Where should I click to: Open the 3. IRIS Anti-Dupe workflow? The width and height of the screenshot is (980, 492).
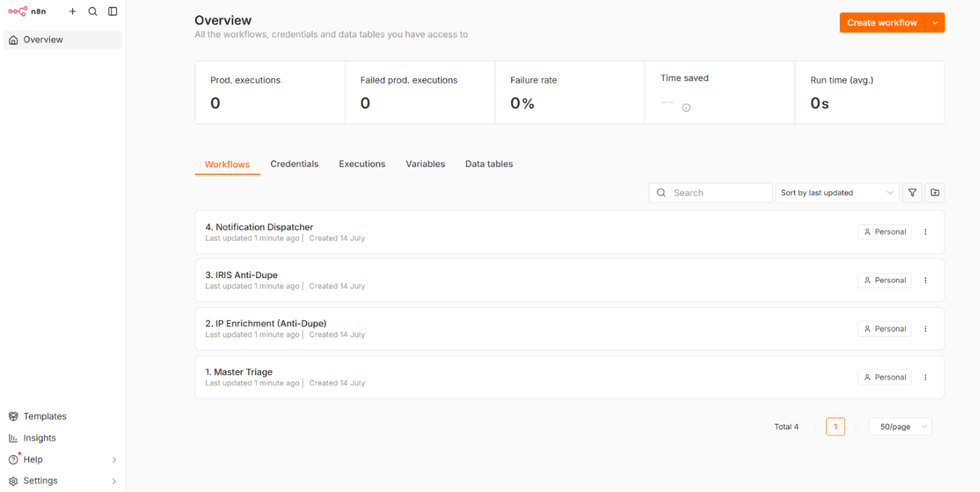click(x=570, y=280)
